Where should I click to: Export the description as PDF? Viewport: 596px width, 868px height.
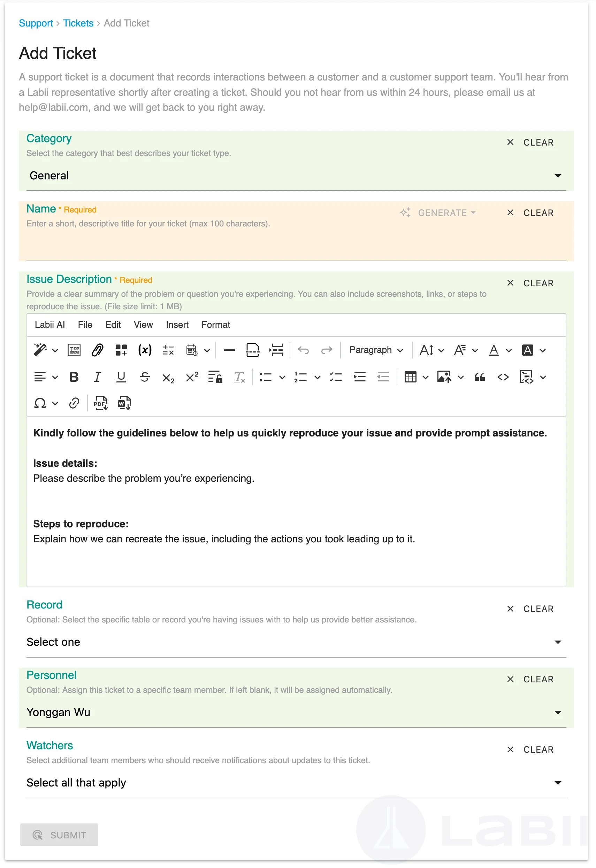[x=100, y=403]
